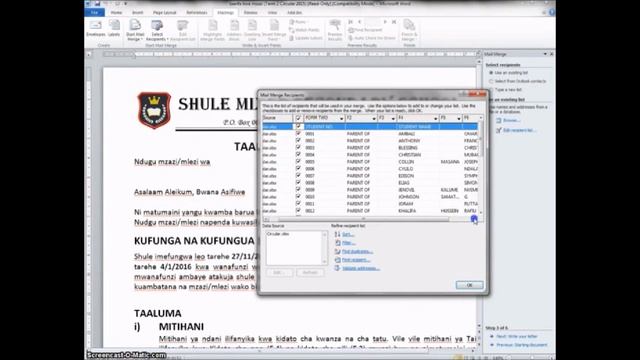Open F4 column filter dropdown
Viewport: 640px width, 360px height.
[436, 118]
